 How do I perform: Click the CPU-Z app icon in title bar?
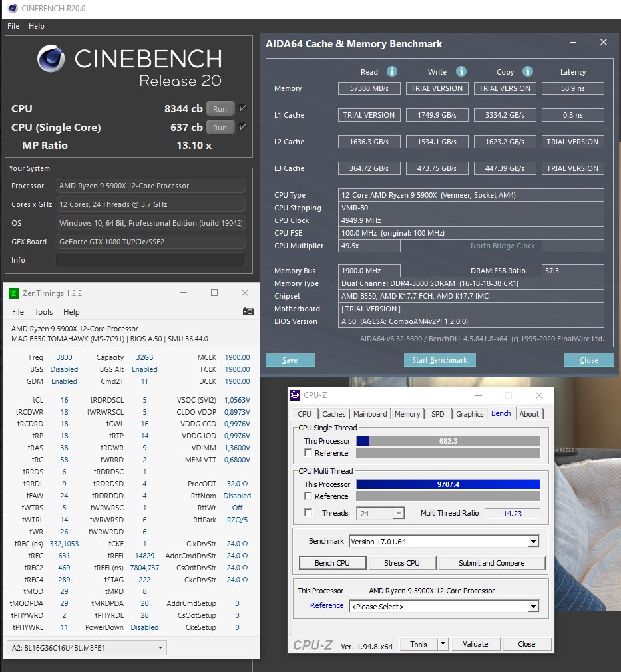click(x=295, y=395)
